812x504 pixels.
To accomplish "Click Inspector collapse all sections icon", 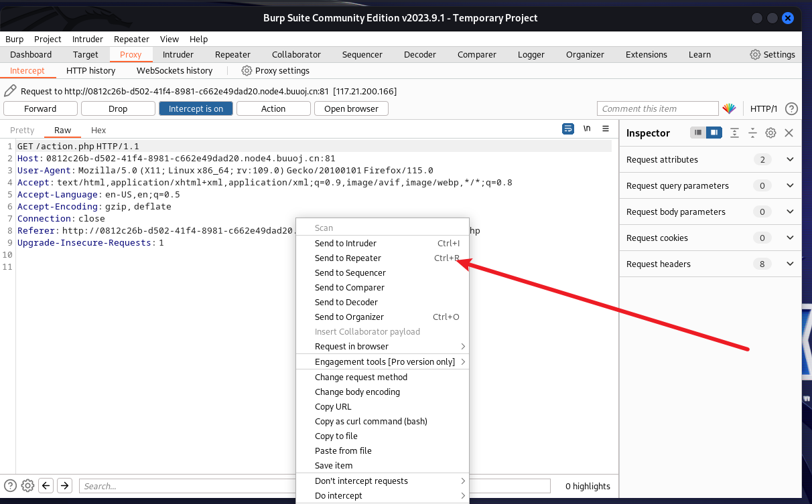I will [x=752, y=133].
